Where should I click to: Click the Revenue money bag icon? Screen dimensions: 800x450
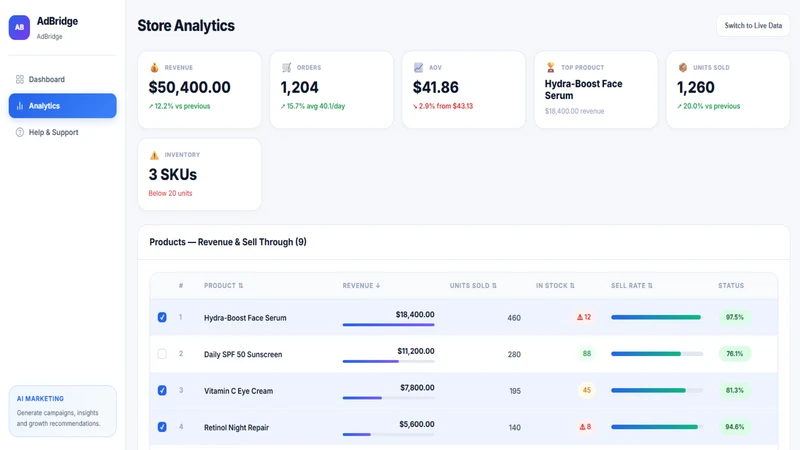click(154, 67)
